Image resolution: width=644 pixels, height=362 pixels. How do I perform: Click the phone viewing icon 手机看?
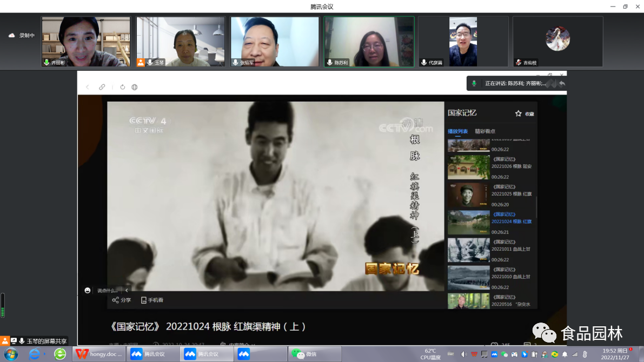[144, 300]
